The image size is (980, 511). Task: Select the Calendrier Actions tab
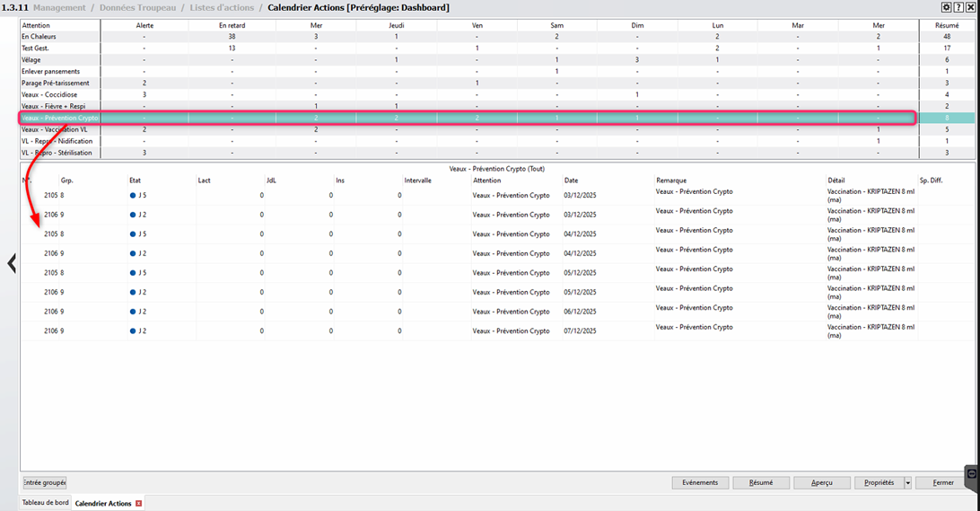pyautogui.click(x=102, y=504)
